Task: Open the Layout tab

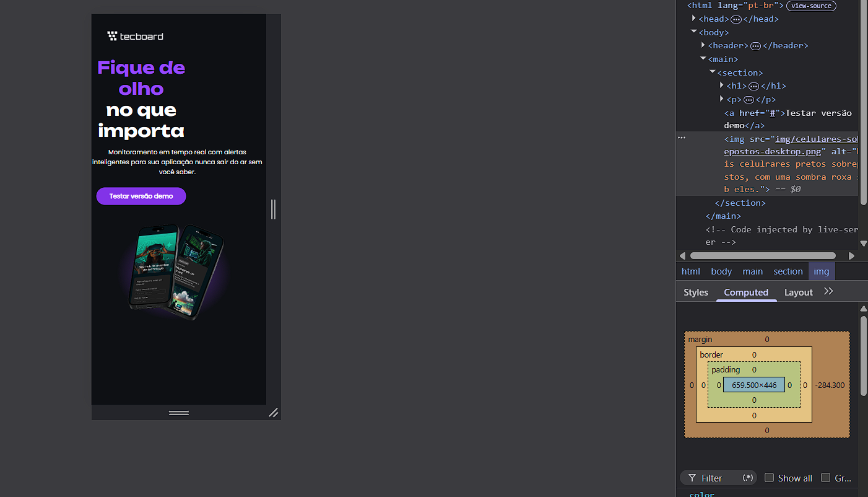Action: [x=798, y=292]
